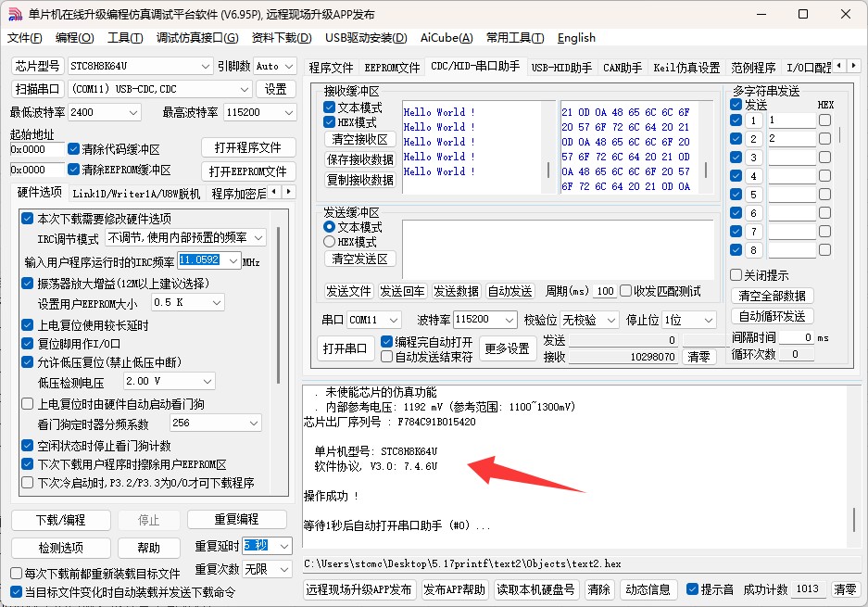Click the 周期(ms) 100 input field
868x607 pixels.
[x=605, y=291]
